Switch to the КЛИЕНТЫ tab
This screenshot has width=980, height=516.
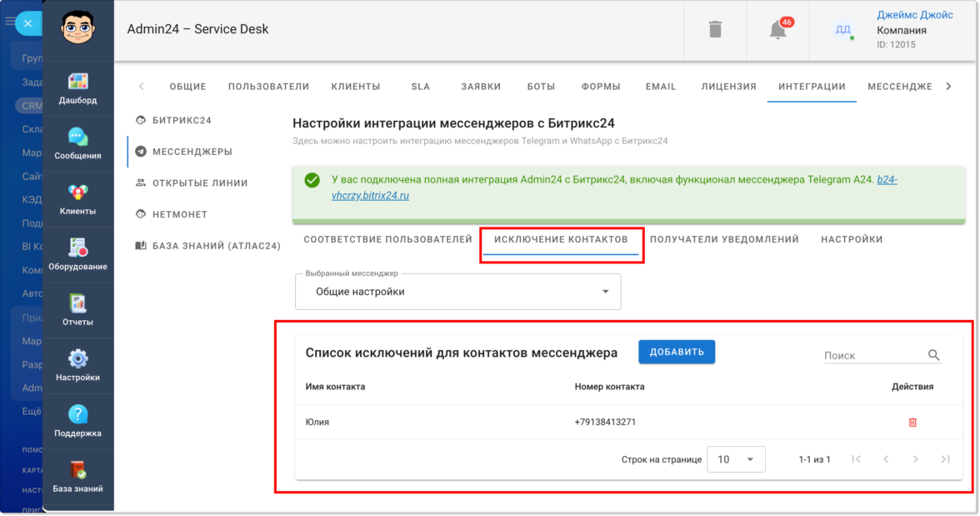click(x=356, y=87)
